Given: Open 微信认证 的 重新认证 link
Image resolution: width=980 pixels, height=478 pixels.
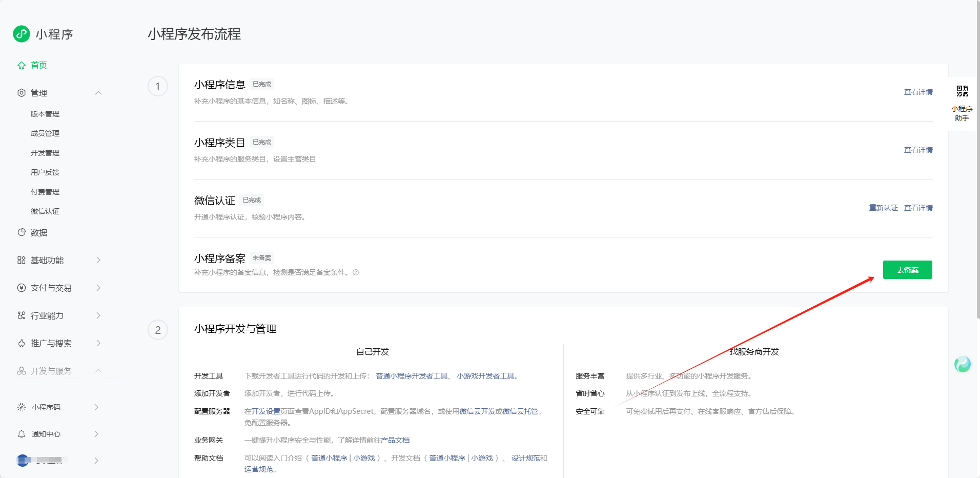Looking at the screenshot, I should 883,208.
